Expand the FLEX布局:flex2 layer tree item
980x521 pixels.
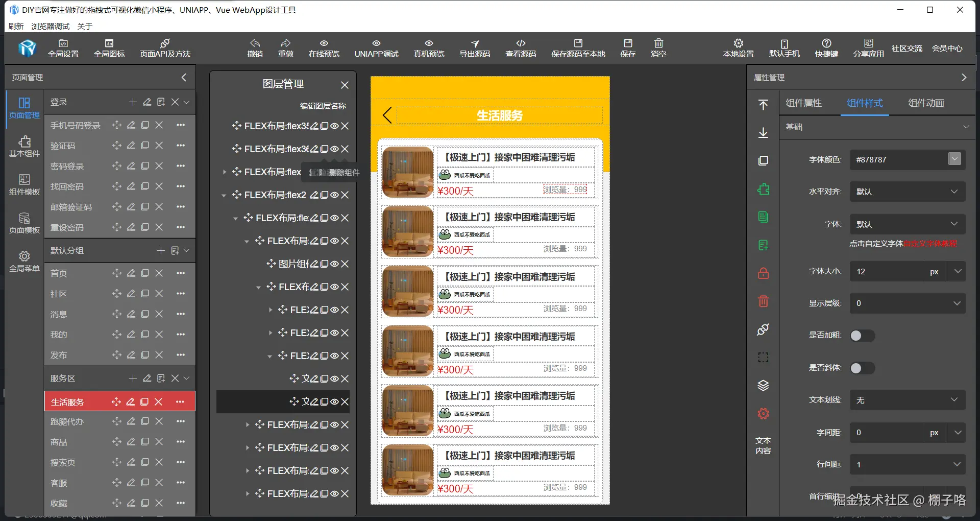[223, 195]
